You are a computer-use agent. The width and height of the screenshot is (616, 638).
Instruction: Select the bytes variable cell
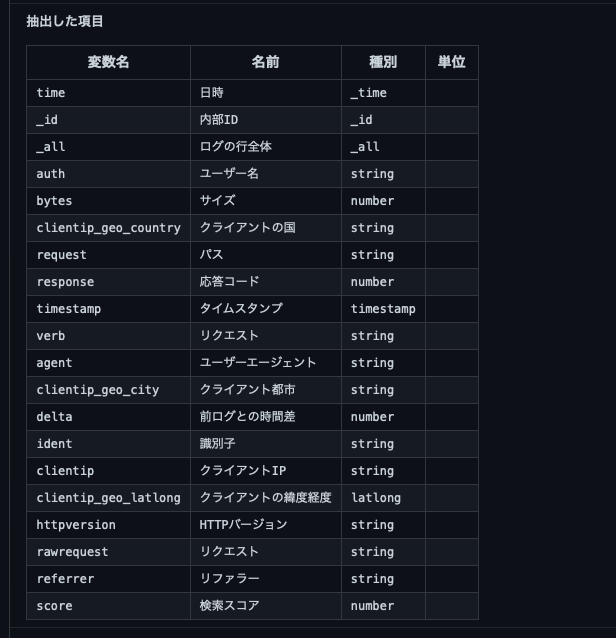pyautogui.click(x=54, y=201)
